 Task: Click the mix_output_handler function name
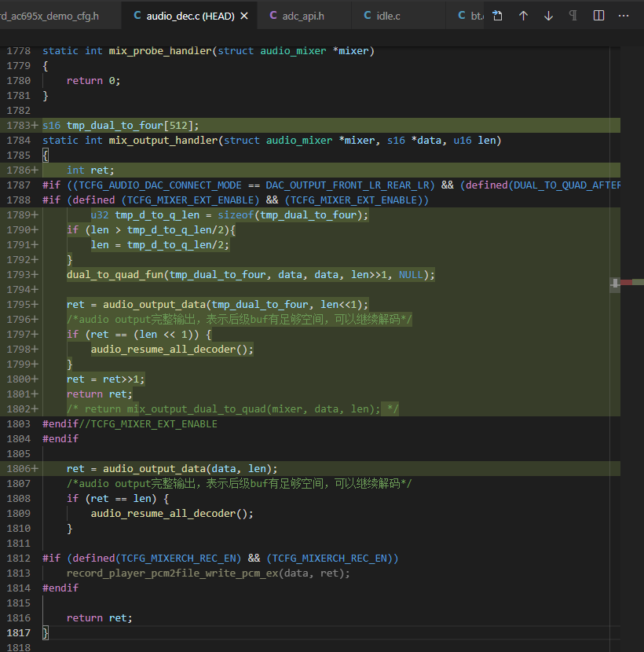pos(163,140)
